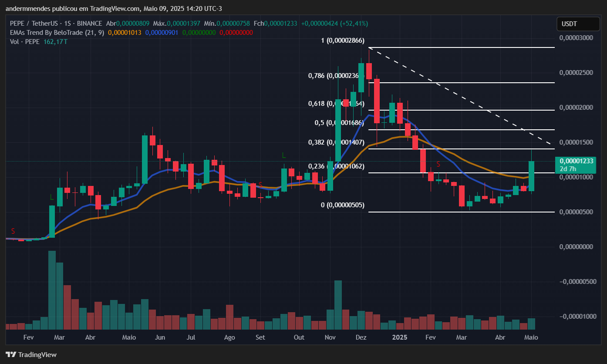Click the current price tag 0,00001233
Screen dimensions: 607x364
click(577, 161)
